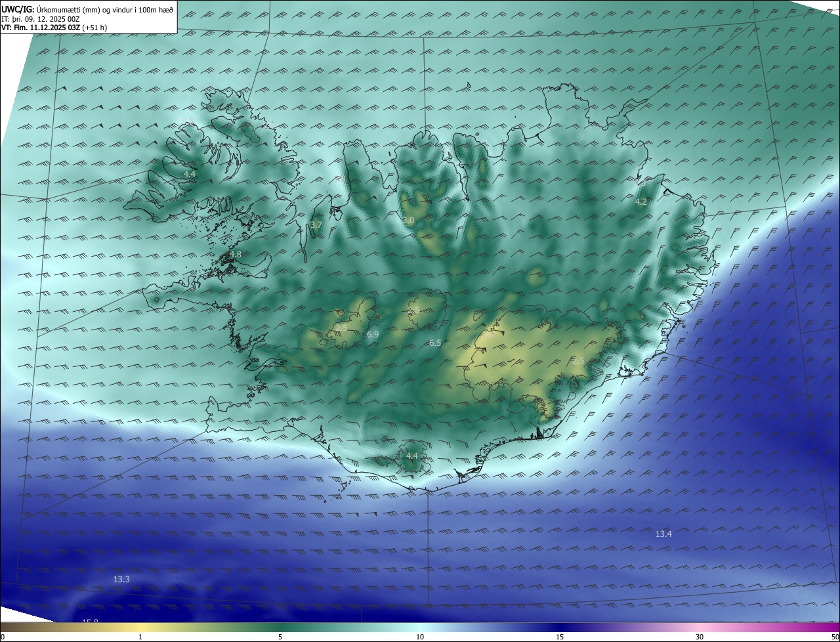Click the 30 tick on the color scale
This screenshot has height=642, width=840.
click(700, 637)
